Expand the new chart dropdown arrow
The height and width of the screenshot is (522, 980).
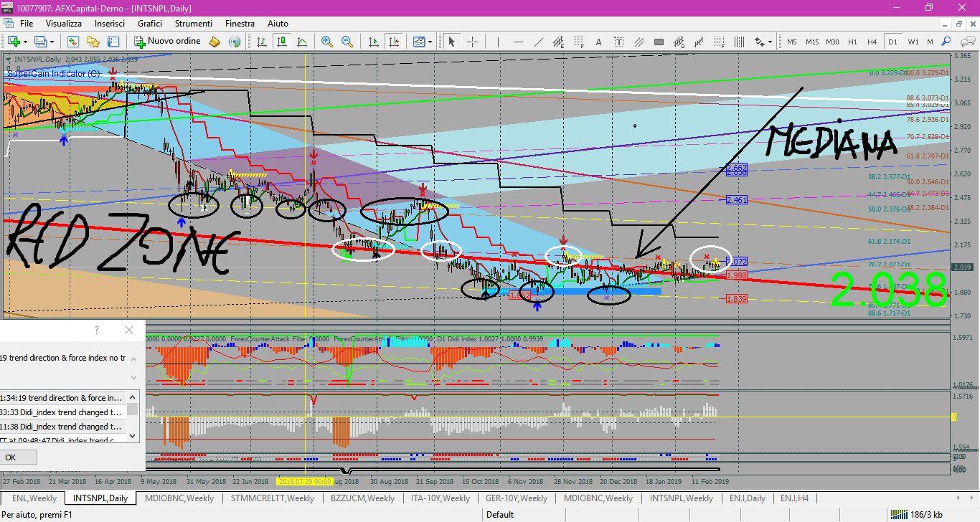coord(25,42)
